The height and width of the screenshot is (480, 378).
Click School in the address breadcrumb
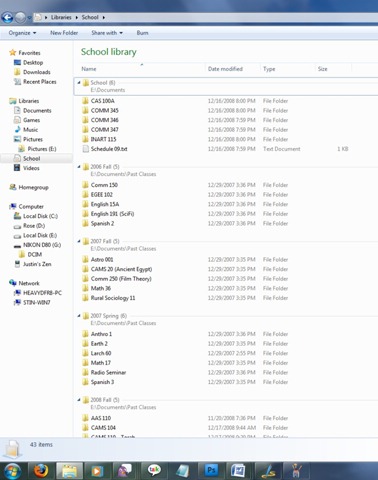90,17
